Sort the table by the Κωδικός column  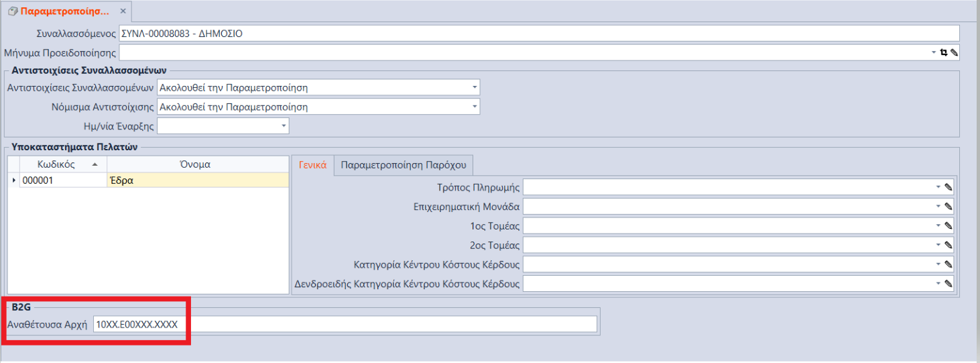pos(56,164)
